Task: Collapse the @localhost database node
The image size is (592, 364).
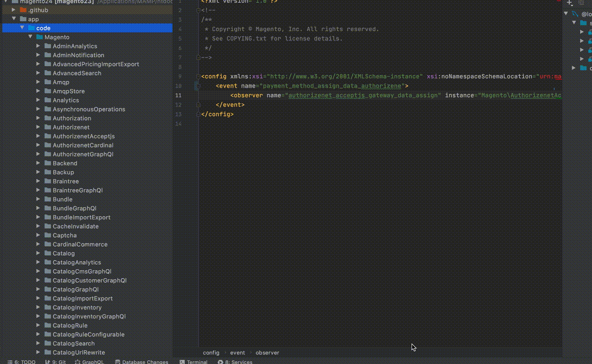Action: [566, 14]
